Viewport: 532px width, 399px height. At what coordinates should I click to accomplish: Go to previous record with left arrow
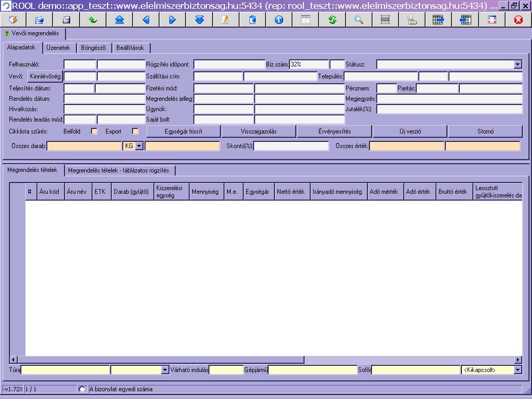pos(146,20)
